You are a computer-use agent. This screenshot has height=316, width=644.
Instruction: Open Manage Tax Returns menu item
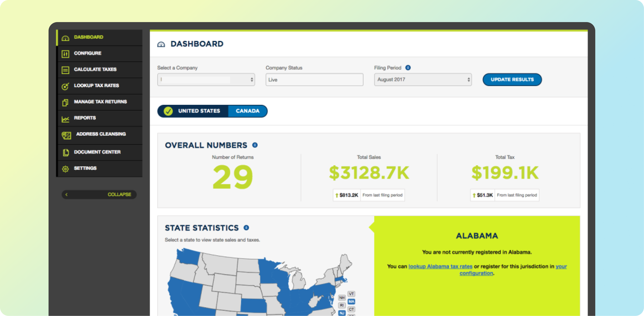[100, 102]
